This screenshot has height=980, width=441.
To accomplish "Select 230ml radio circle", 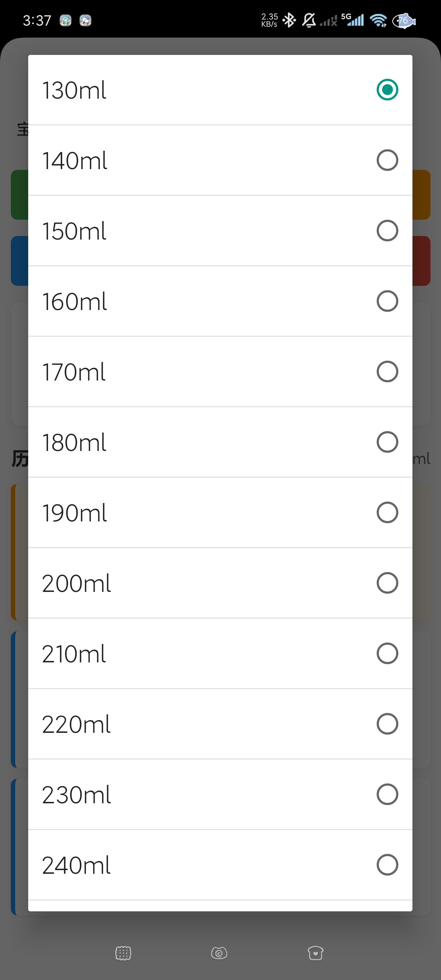I will click(387, 794).
